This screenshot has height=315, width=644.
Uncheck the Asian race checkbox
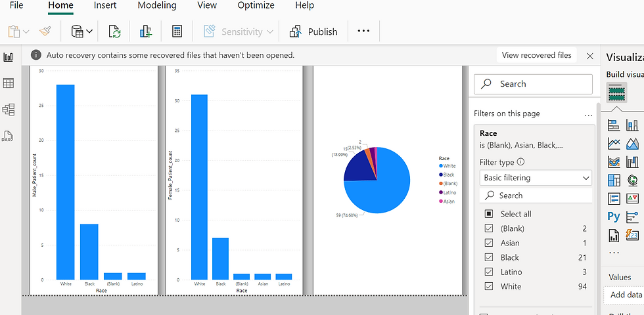tap(489, 243)
